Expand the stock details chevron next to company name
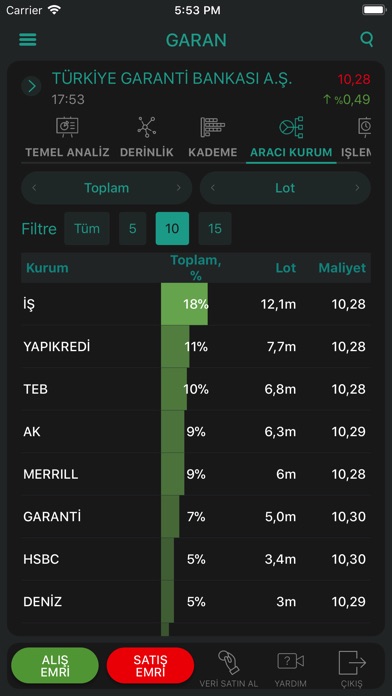The image size is (392, 696). (x=31, y=86)
